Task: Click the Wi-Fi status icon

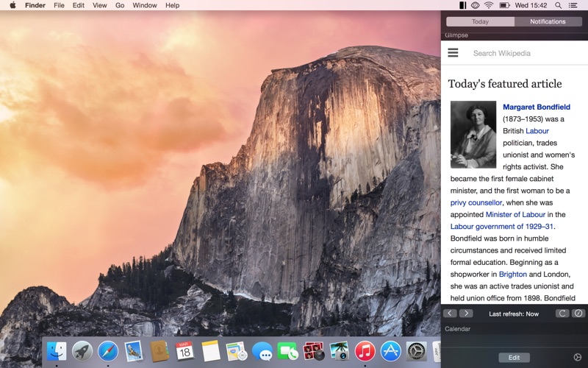Action: tap(489, 5)
